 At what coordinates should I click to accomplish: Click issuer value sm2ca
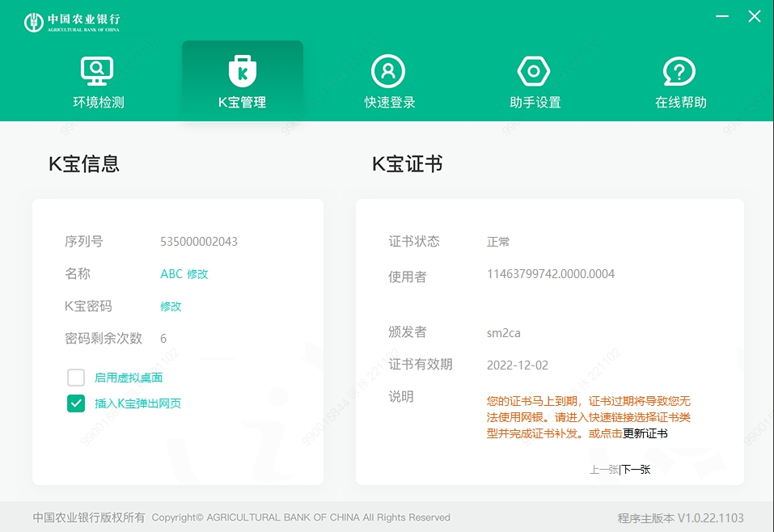[x=504, y=333]
